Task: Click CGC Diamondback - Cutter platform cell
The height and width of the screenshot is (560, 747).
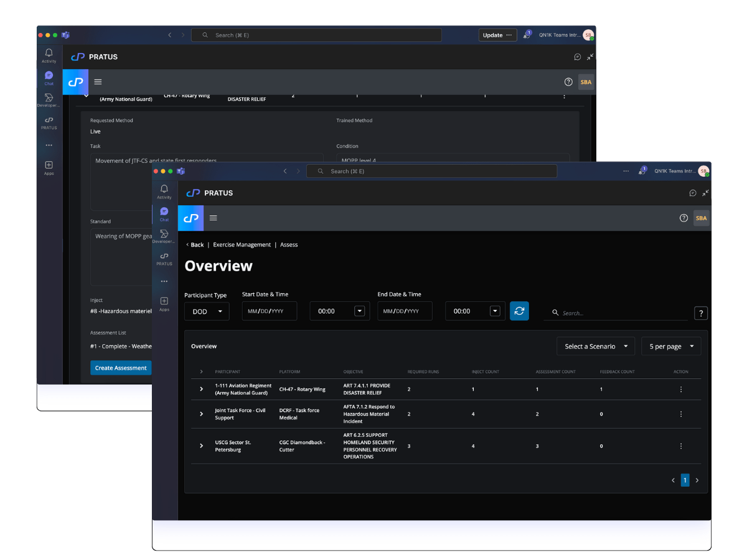Action: (301, 446)
